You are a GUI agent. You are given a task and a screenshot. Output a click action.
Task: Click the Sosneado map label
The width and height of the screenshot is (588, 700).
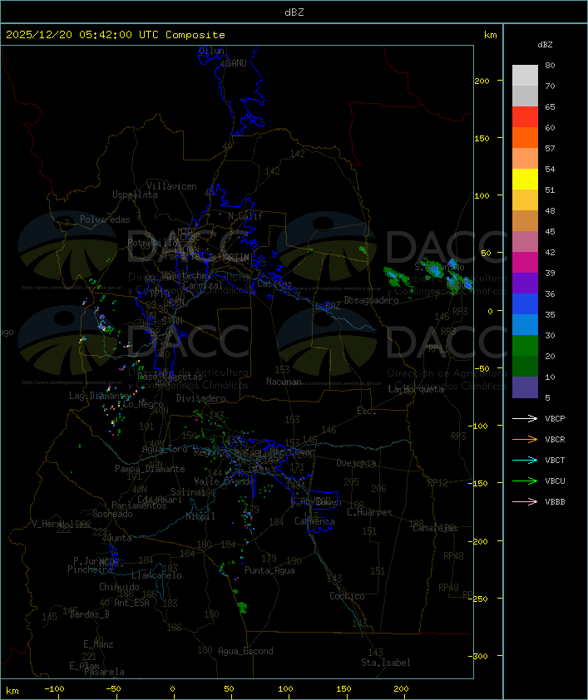click(x=112, y=514)
